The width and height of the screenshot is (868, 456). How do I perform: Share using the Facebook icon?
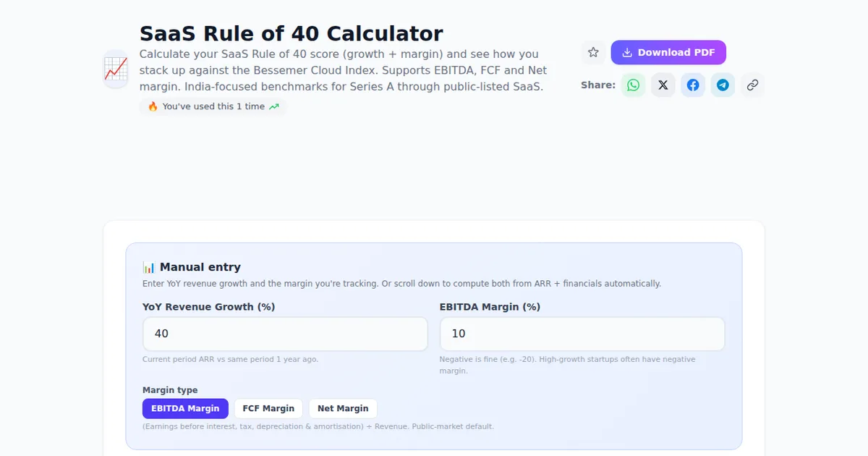click(x=693, y=85)
